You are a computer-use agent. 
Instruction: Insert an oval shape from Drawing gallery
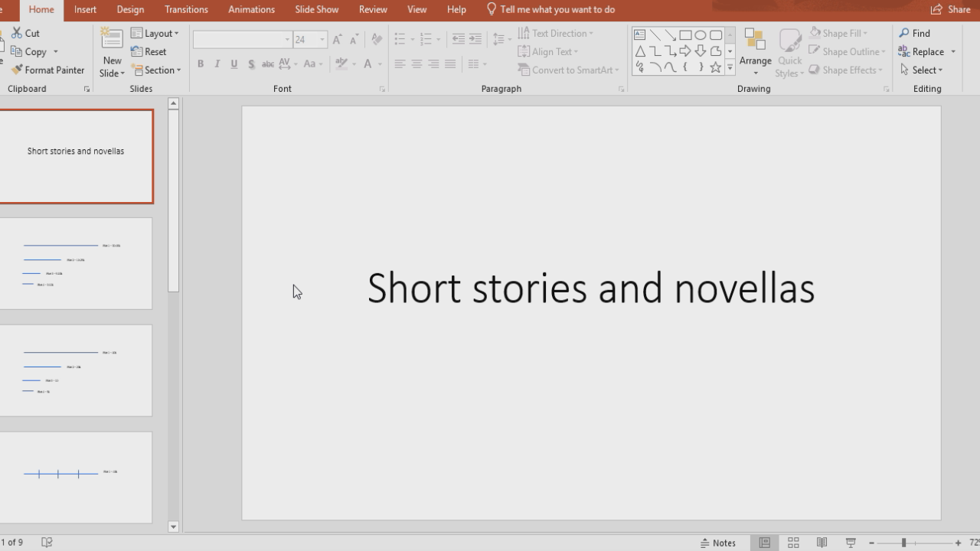[699, 34]
